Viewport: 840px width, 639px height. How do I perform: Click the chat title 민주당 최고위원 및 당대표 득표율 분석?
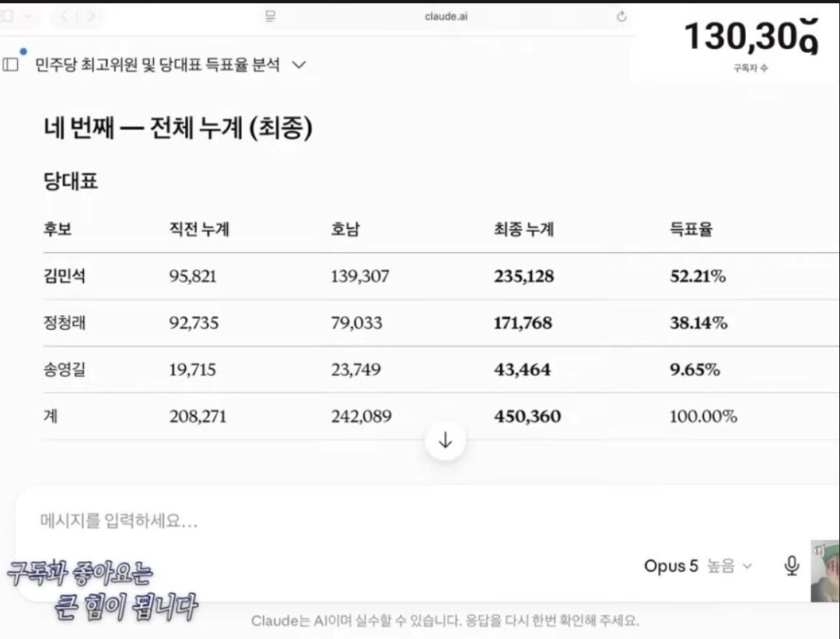click(157, 65)
